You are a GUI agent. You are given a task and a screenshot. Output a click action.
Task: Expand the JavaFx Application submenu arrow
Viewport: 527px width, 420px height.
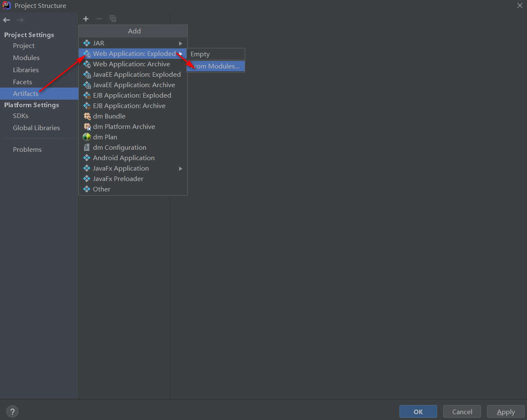(181, 169)
